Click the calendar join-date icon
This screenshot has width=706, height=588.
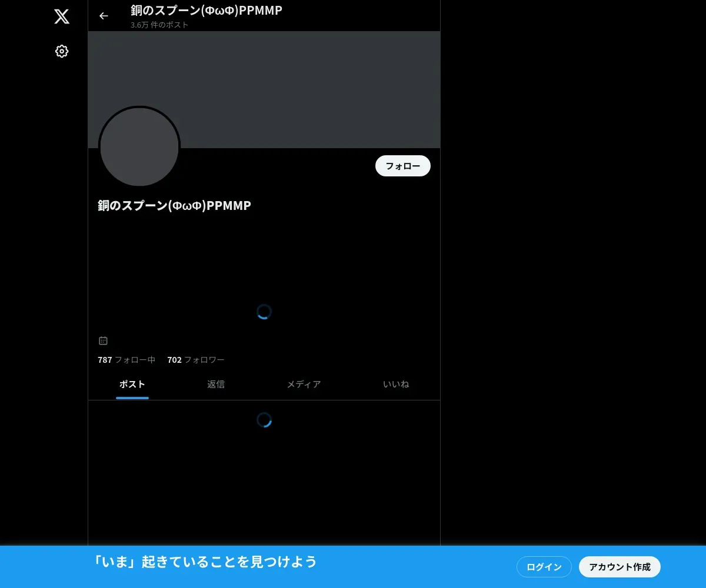(103, 340)
